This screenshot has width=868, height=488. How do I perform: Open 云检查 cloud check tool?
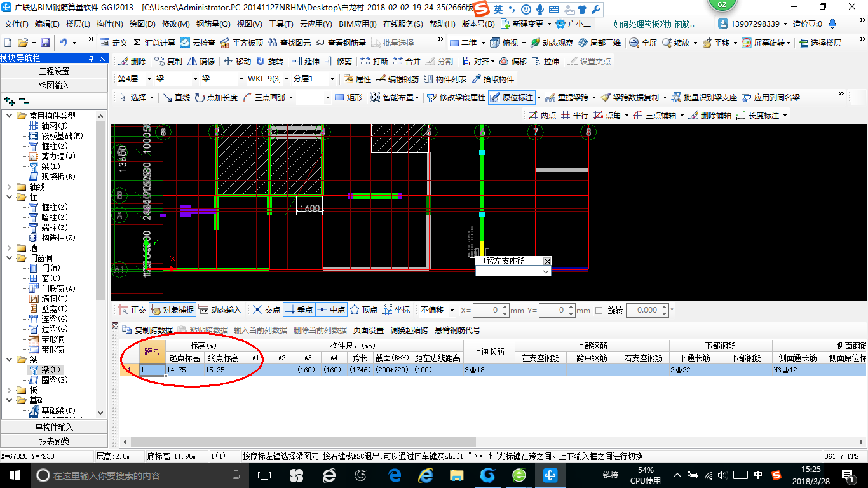click(x=198, y=43)
